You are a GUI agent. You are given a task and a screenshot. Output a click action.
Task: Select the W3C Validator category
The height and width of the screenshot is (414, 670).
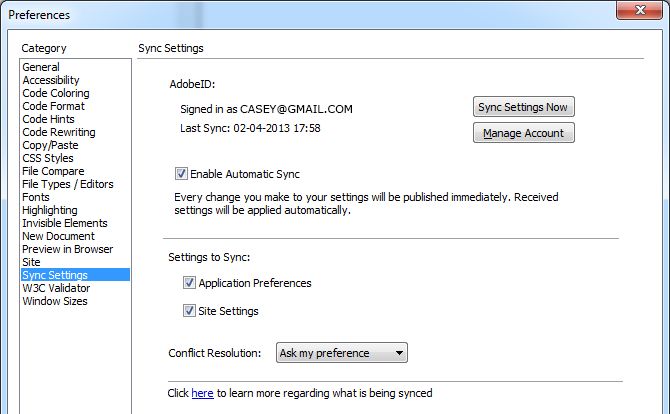[54, 288]
